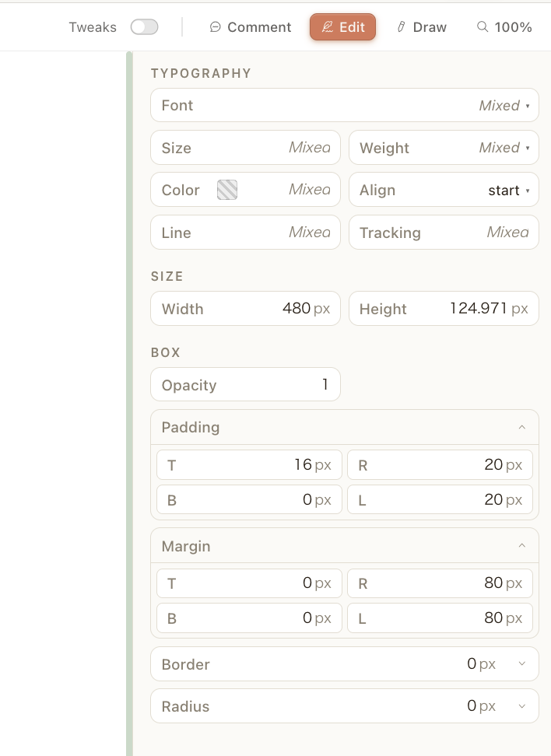The image size is (551, 756).
Task: Collapse the Padding section
Action: pyautogui.click(x=521, y=427)
